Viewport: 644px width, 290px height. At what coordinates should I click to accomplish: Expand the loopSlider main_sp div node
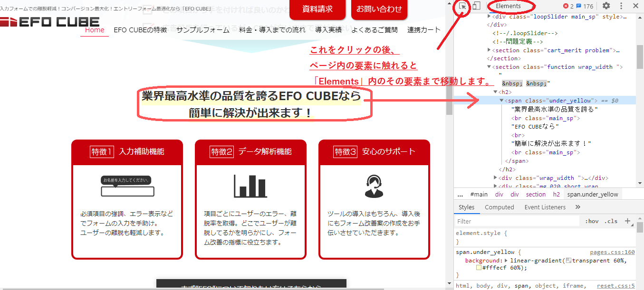coord(490,17)
